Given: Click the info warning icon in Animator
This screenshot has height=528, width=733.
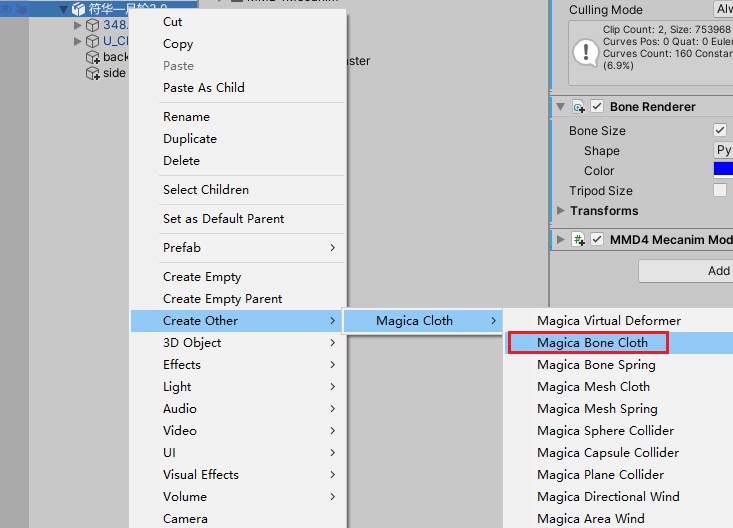Looking at the screenshot, I should coord(584,51).
